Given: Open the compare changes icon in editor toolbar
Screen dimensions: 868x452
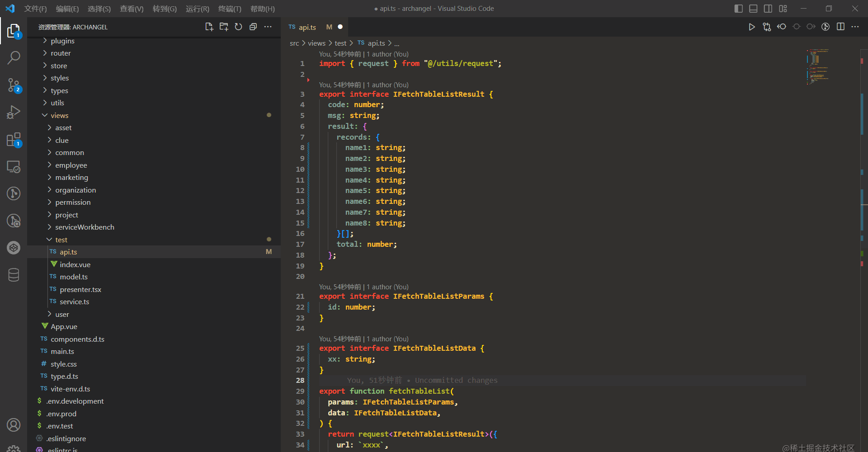Looking at the screenshot, I should 767,27.
